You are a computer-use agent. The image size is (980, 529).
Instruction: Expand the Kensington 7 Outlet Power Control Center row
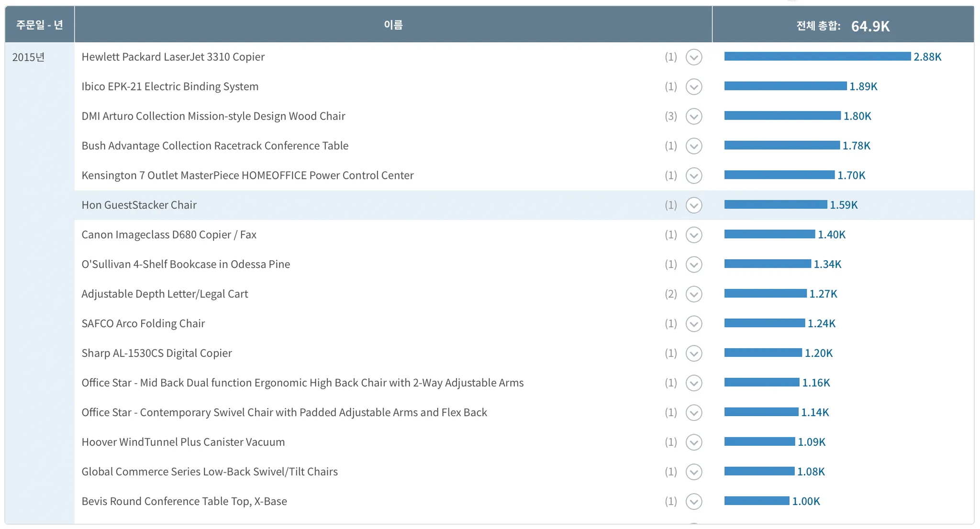point(693,176)
